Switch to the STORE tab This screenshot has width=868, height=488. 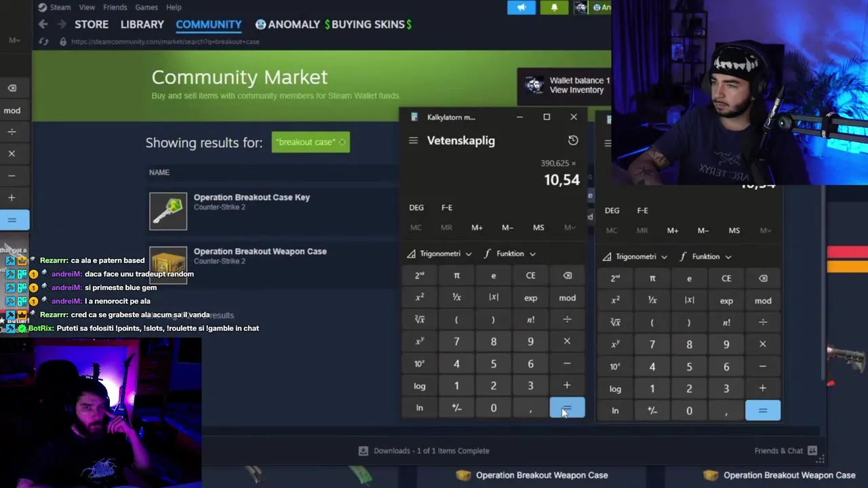click(x=92, y=24)
